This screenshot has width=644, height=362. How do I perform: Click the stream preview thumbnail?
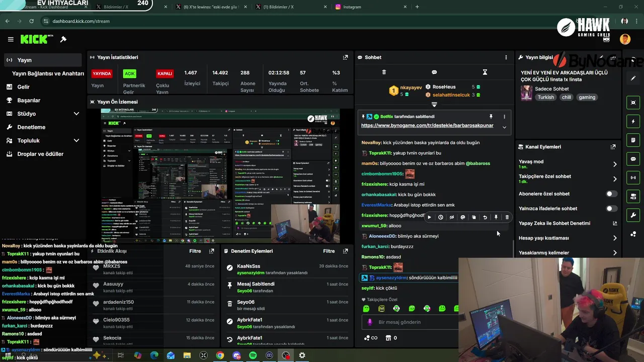(x=220, y=175)
